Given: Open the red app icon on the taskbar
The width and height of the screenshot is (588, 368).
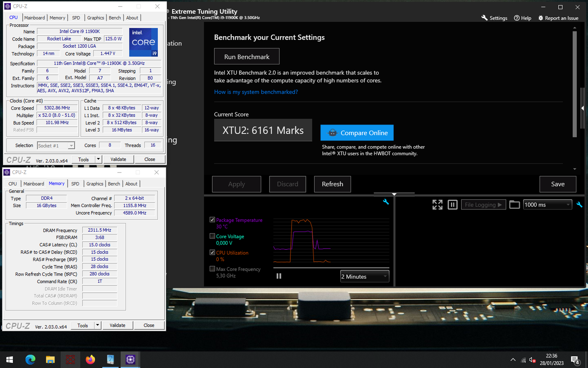Looking at the screenshot, I should (x=70, y=359).
